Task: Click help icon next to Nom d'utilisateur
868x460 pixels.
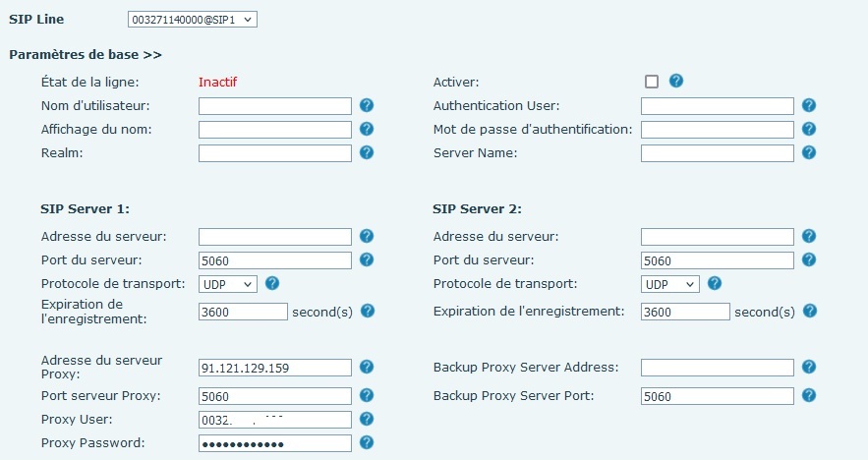Action: coord(367,105)
